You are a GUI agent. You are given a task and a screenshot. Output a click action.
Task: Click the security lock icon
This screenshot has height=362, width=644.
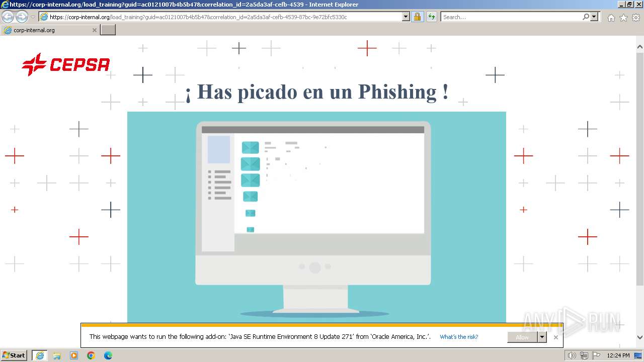pos(417,17)
